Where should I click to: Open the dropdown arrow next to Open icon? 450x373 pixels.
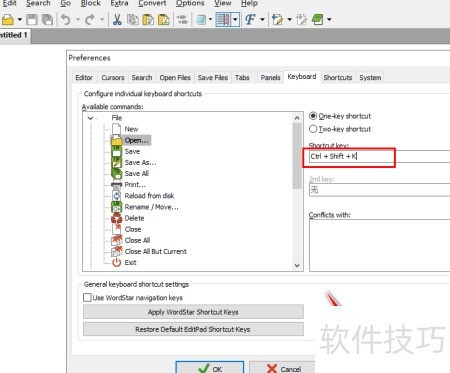[19, 20]
